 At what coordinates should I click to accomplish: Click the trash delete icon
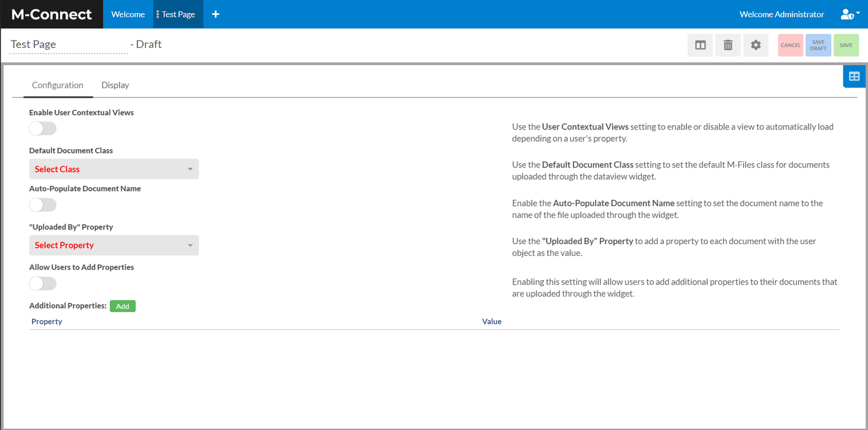click(728, 45)
